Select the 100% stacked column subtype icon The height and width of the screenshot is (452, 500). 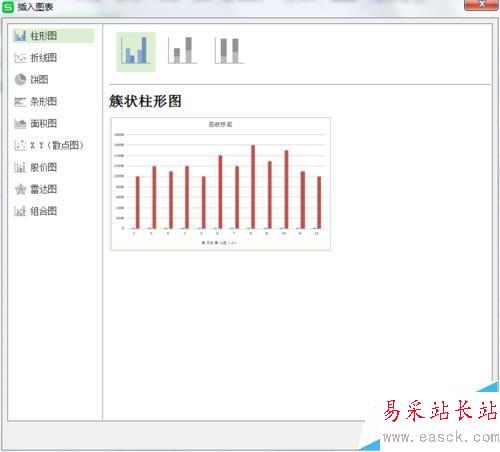click(x=229, y=51)
